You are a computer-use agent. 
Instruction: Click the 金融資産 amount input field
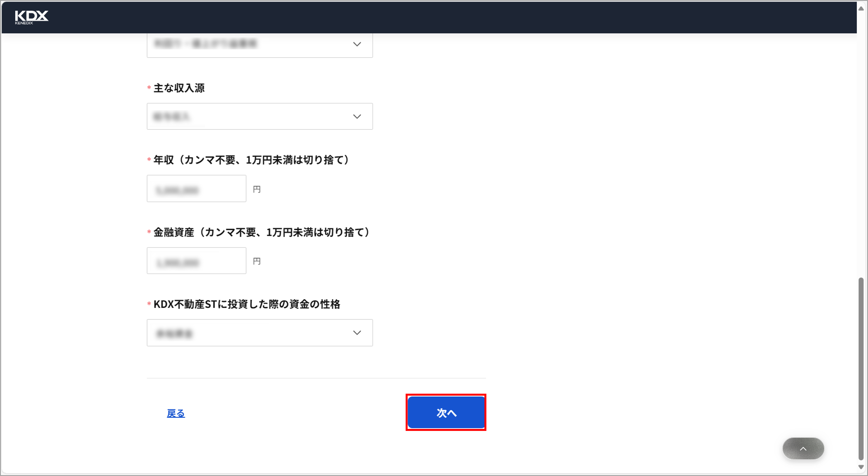point(197,261)
